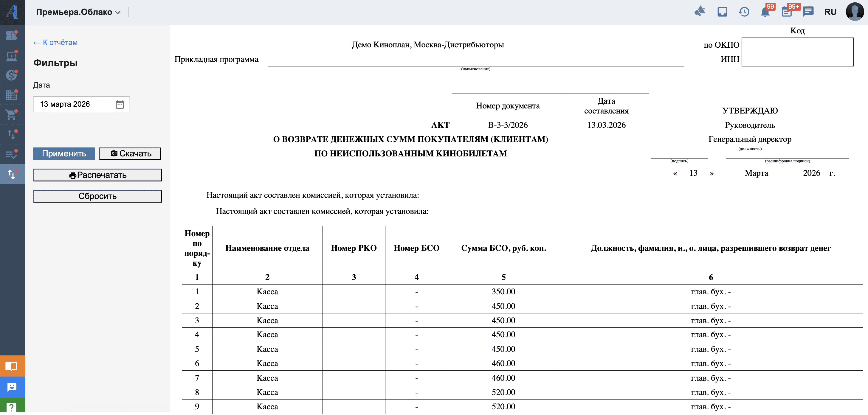Open the orange book documentation icon

[12, 366]
